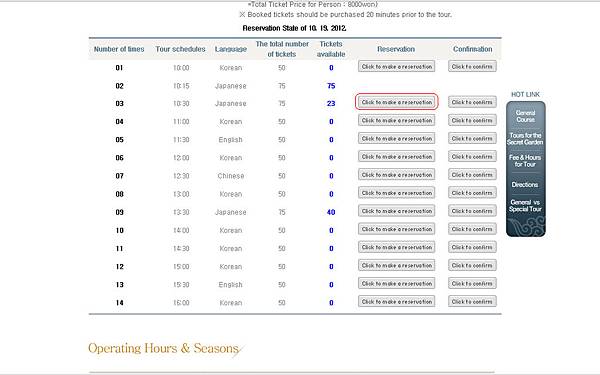Viewport: 600px width, 375px height.
Task: Click to confirm for tour 03
Action: [x=472, y=102]
